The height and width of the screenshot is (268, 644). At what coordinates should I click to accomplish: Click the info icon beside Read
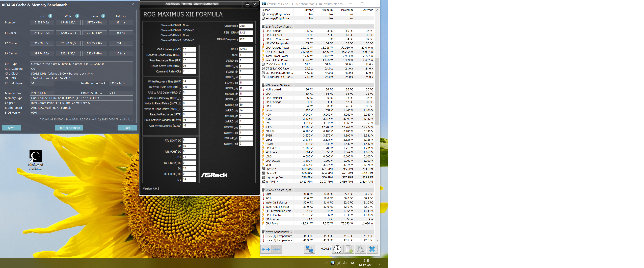click(x=50, y=16)
